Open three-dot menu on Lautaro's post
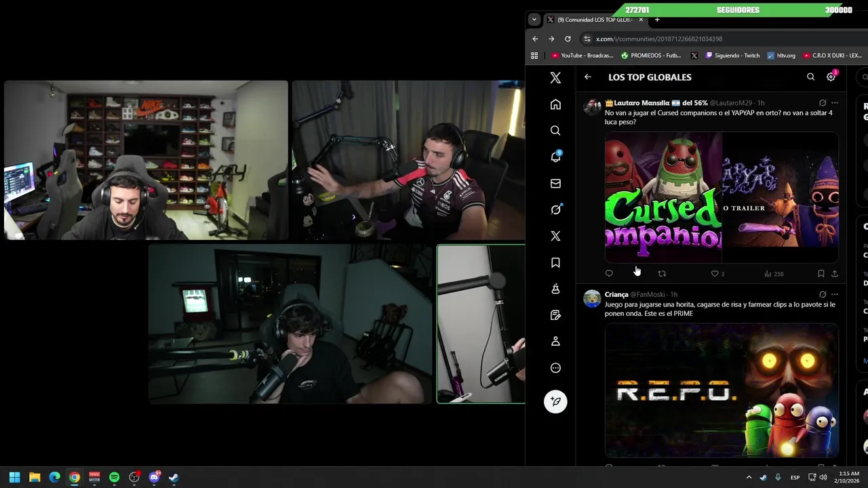 tap(835, 103)
